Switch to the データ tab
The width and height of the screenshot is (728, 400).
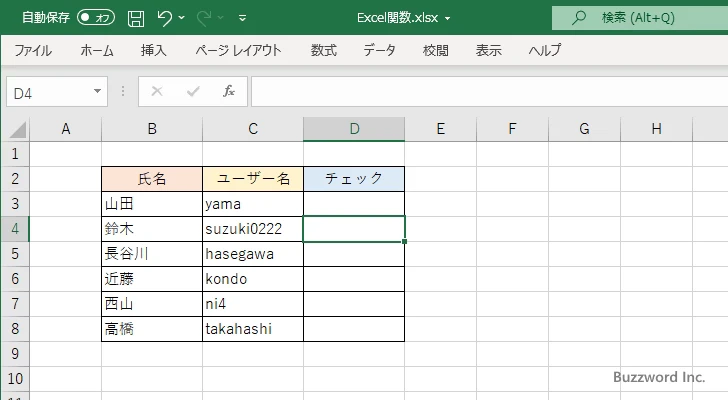tap(379, 50)
